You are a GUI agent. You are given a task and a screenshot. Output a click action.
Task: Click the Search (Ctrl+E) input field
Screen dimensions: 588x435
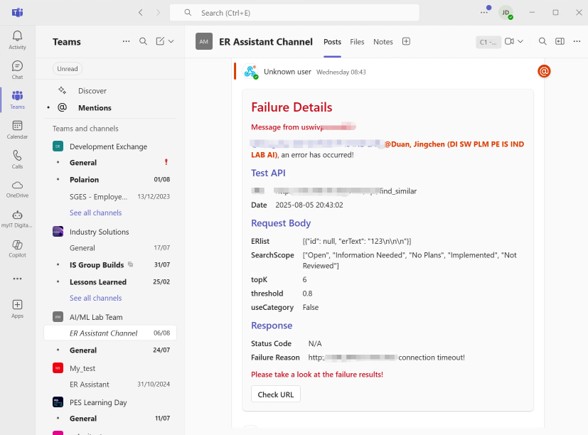pos(294,13)
